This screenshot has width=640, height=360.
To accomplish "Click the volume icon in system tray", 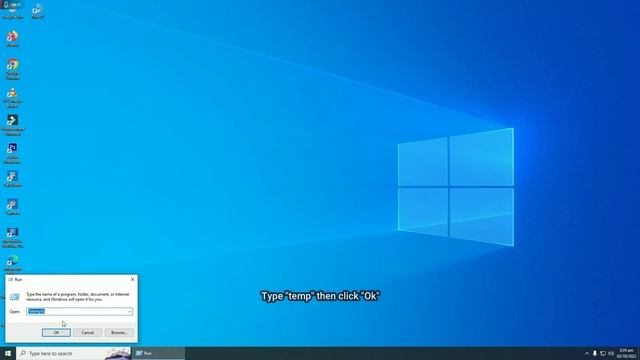I will point(611,353).
